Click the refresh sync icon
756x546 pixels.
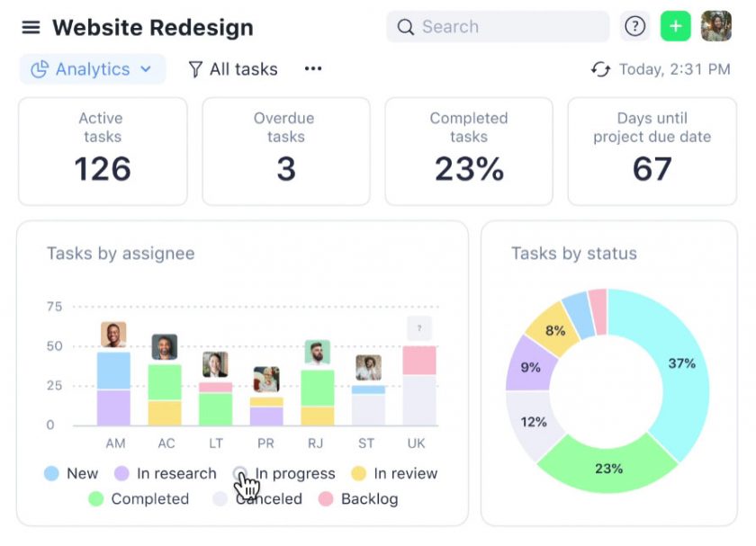pos(600,69)
